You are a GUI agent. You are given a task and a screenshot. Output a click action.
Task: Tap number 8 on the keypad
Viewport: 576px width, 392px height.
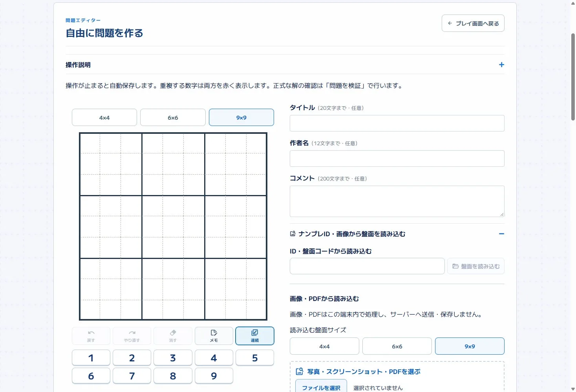(173, 376)
